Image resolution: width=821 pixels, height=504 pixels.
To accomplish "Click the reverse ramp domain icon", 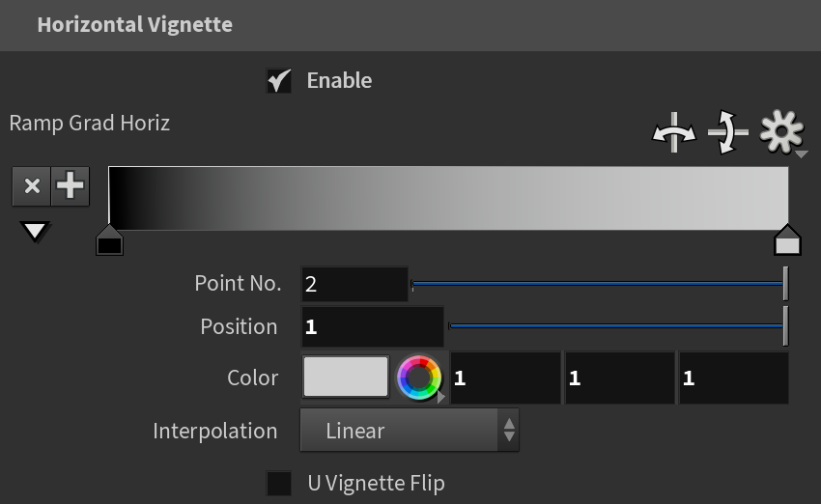I will pyautogui.click(x=674, y=132).
